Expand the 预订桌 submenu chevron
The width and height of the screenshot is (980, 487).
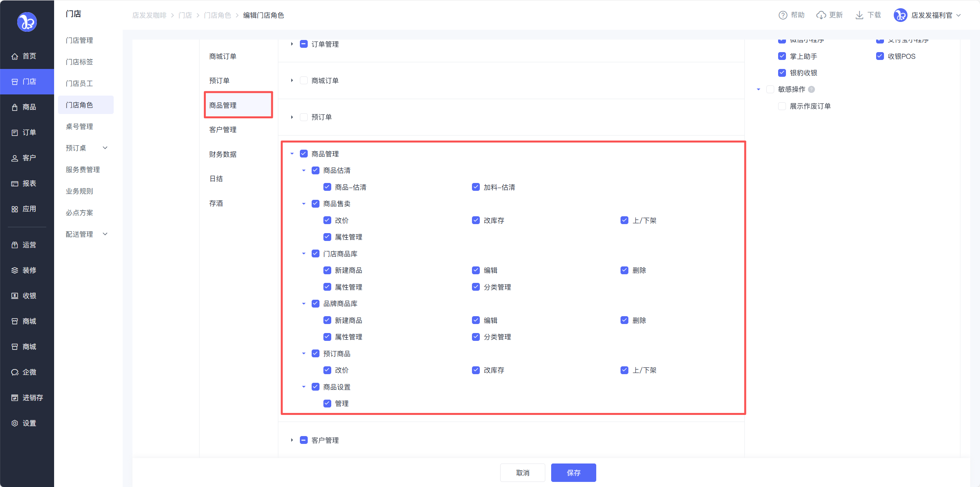click(x=105, y=148)
